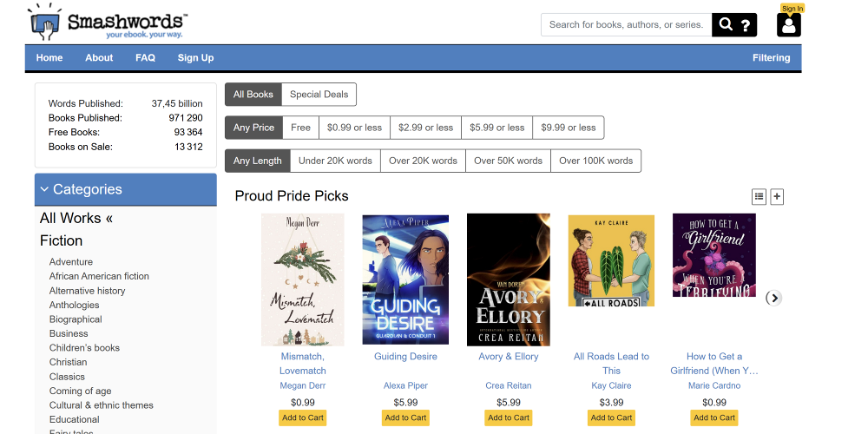868x434 pixels.
Task: Select the All Books filter
Action: (x=253, y=94)
